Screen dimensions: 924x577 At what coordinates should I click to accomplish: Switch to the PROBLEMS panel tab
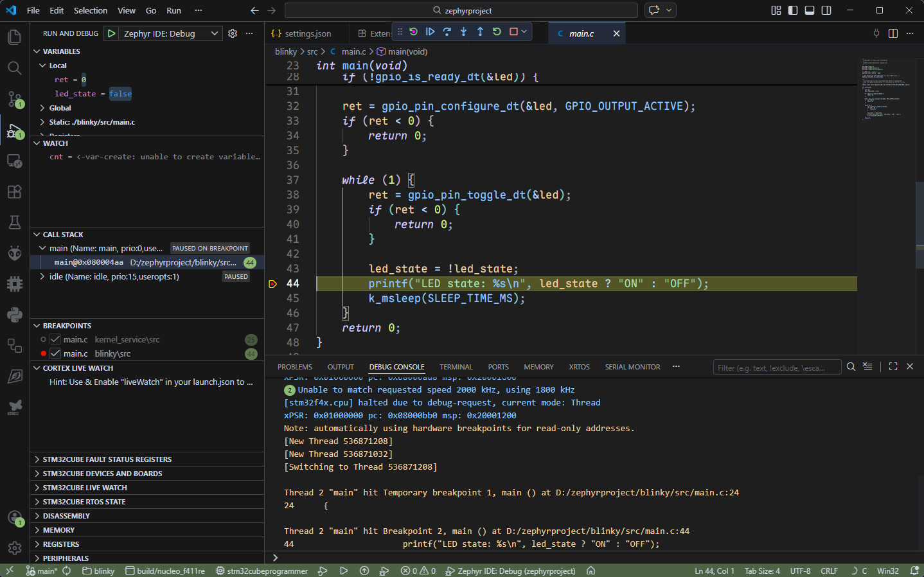295,367
